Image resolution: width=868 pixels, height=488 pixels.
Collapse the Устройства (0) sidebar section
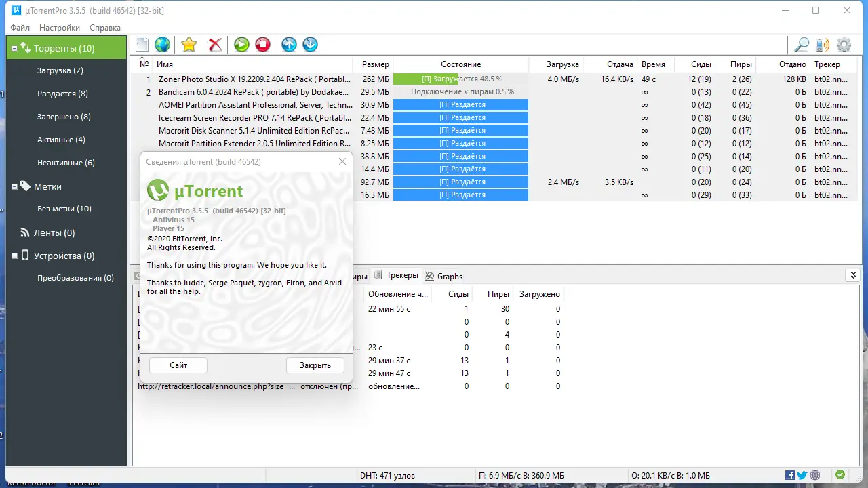(x=14, y=256)
